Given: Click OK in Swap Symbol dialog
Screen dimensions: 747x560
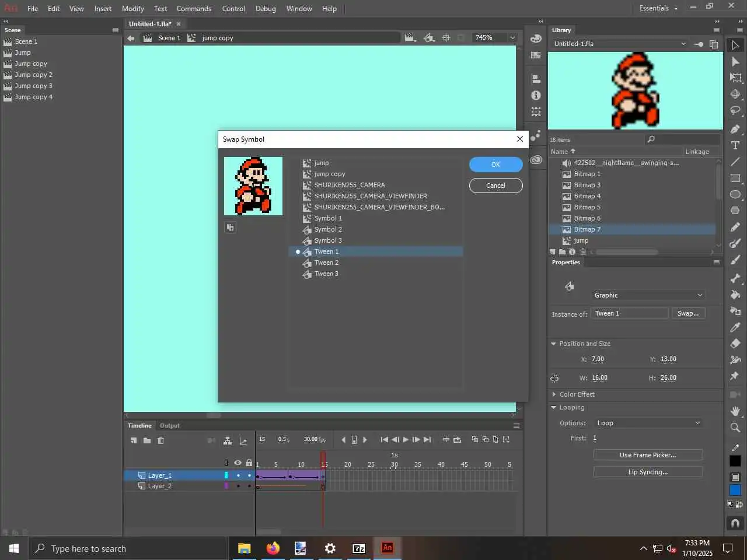Looking at the screenshot, I should (x=495, y=164).
